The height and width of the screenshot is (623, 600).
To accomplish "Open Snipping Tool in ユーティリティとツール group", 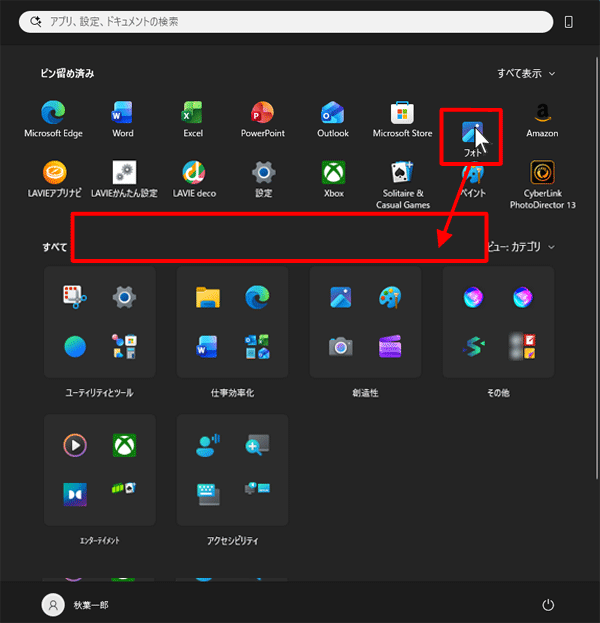I will click(75, 297).
